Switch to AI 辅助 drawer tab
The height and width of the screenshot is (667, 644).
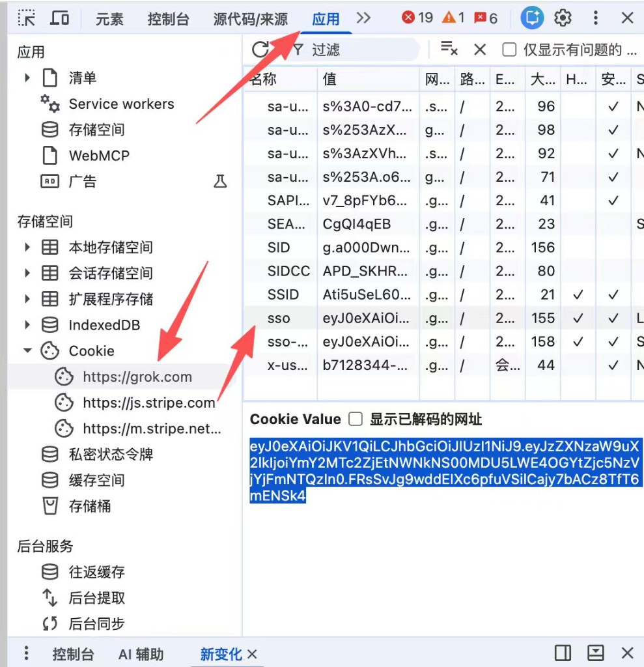coord(141,654)
